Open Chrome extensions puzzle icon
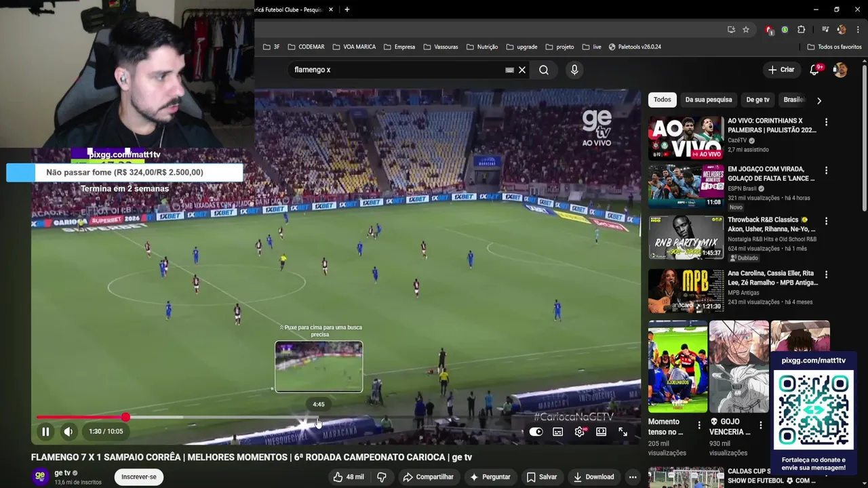The image size is (868, 488). 801,30
